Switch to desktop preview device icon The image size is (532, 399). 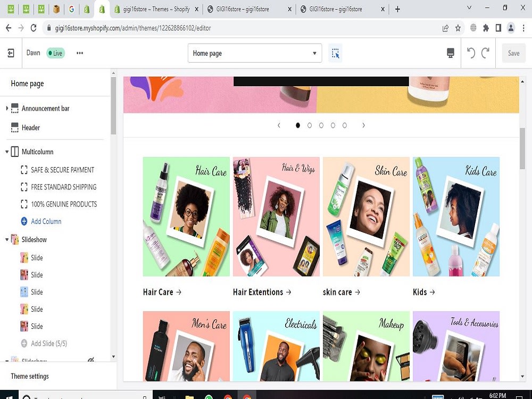[450, 53]
